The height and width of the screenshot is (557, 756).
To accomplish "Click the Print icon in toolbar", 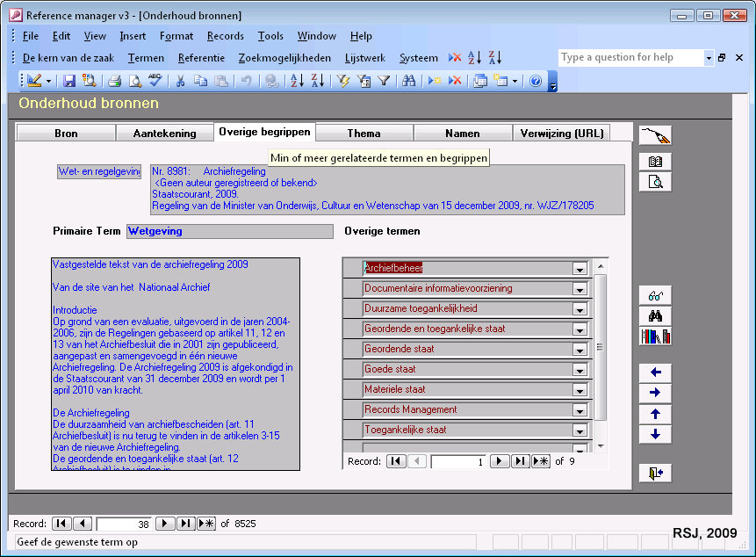I will 114,81.
